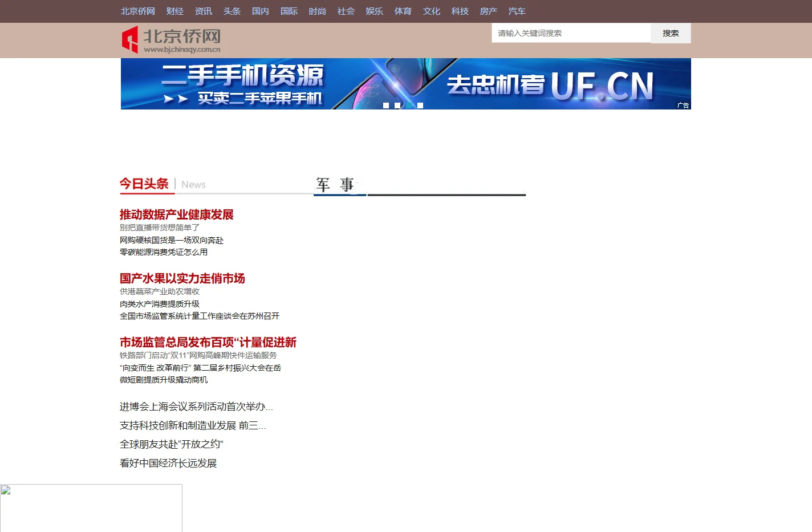Open article 铁路部门启动“双11”网购高峰期快件运输服务
This screenshot has height=532, width=812.
click(x=198, y=355)
